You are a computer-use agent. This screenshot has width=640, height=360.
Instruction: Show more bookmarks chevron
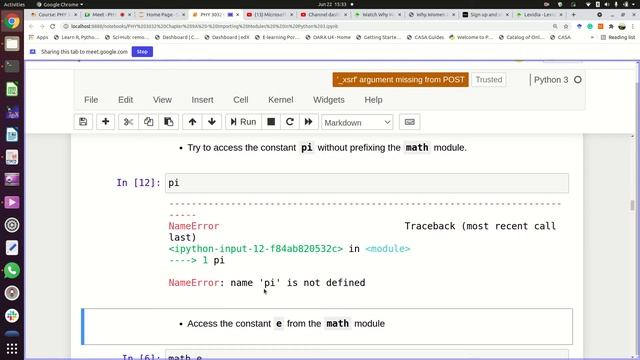click(x=592, y=37)
